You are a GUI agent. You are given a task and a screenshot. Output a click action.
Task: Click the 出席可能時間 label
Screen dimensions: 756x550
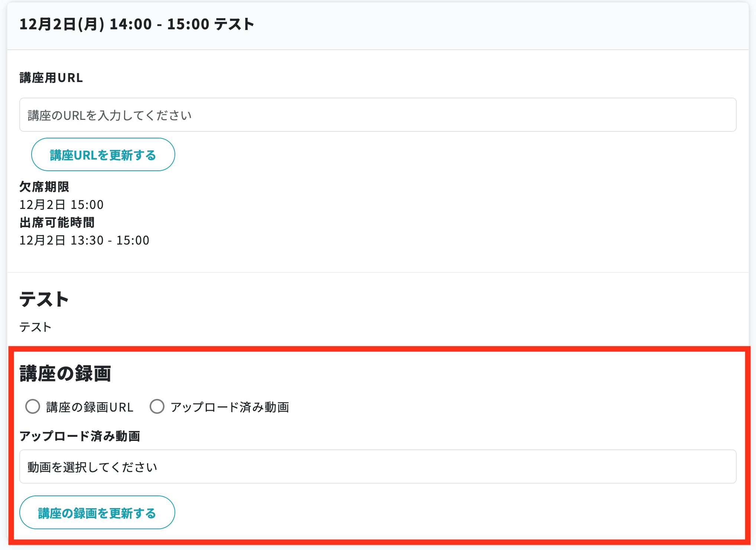57,223
